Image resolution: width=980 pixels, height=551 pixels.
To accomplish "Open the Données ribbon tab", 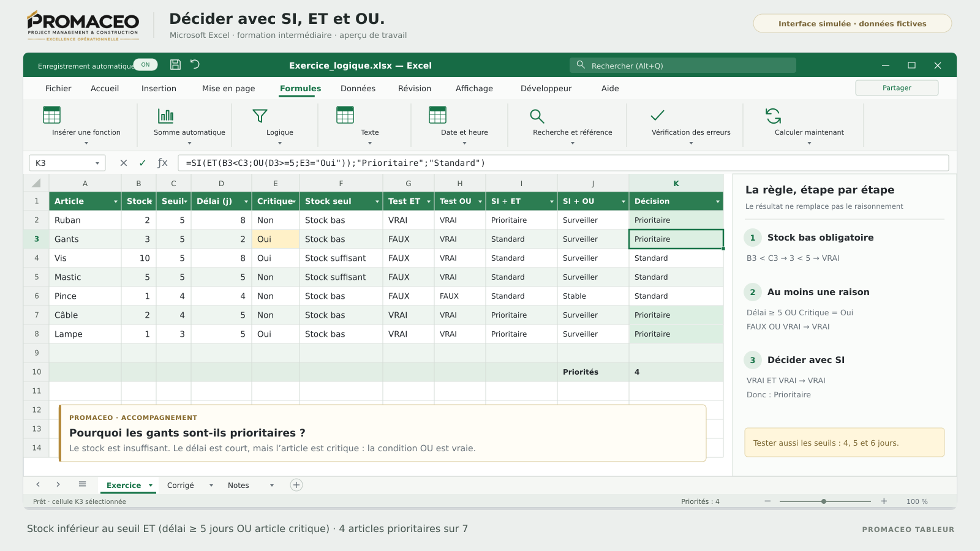I will (x=358, y=89).
